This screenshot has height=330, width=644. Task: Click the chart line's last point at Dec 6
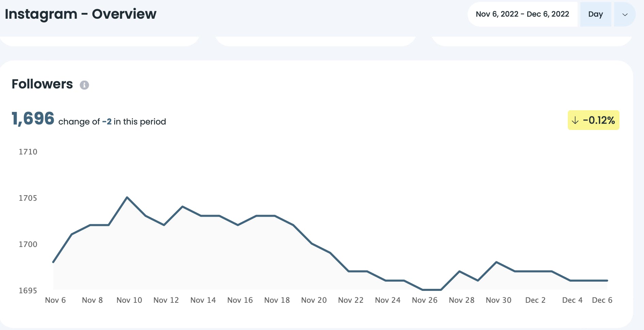(607, 281)
